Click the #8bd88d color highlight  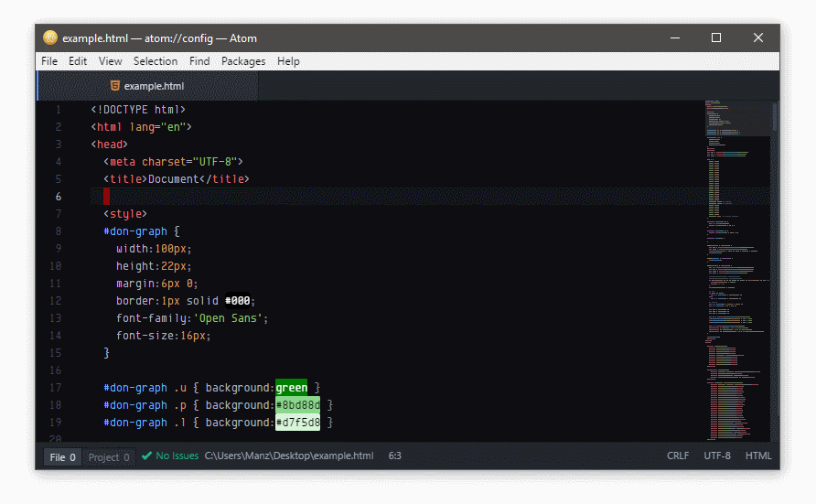click(297, 405)
